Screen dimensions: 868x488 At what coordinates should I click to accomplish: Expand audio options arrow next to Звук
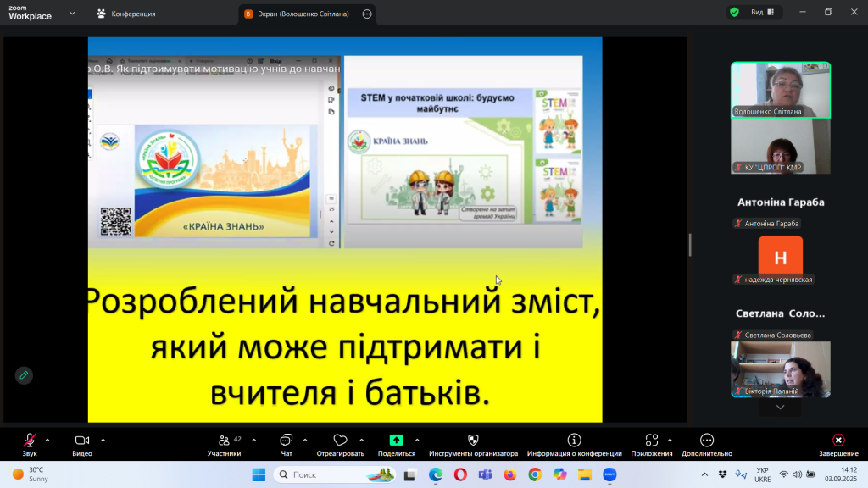[47, 440]
